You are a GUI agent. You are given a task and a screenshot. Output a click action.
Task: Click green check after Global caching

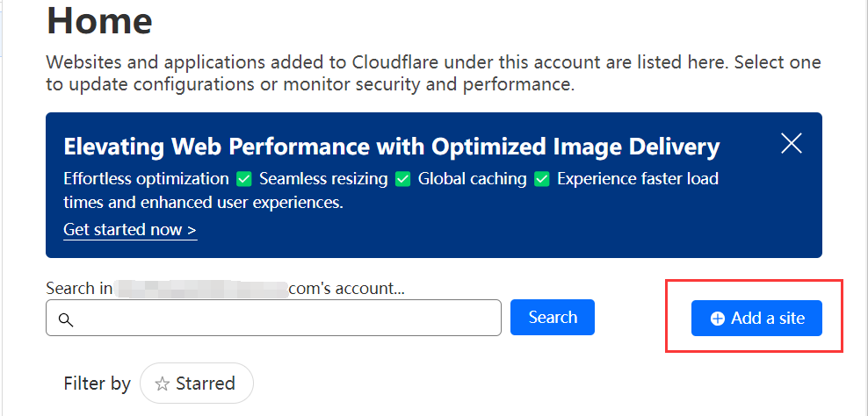[541, 179]
